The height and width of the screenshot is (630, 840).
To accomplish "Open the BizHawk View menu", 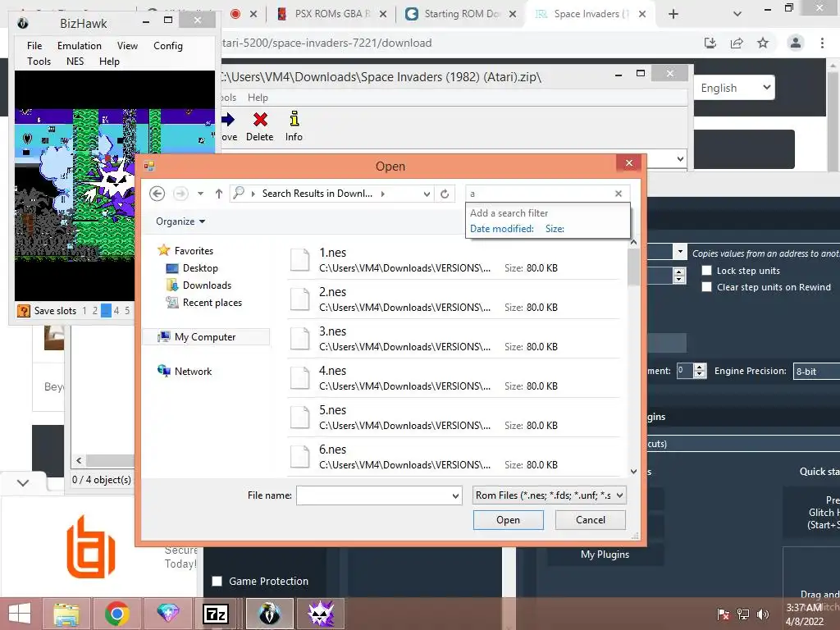I will pos(127,46).
